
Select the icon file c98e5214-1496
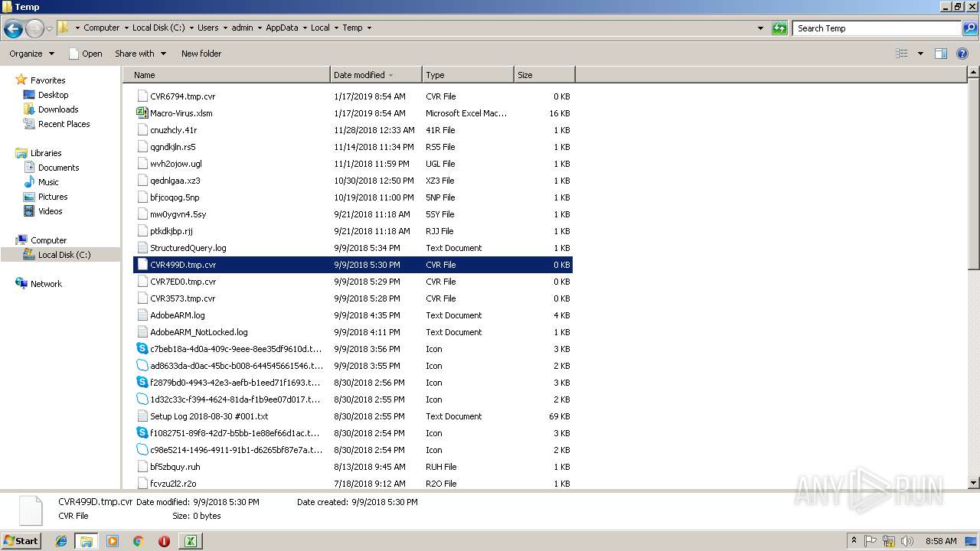coord(142,450)
